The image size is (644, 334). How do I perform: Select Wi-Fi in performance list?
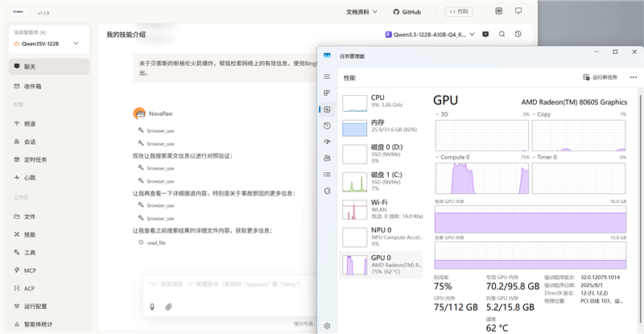pos(381,209)
